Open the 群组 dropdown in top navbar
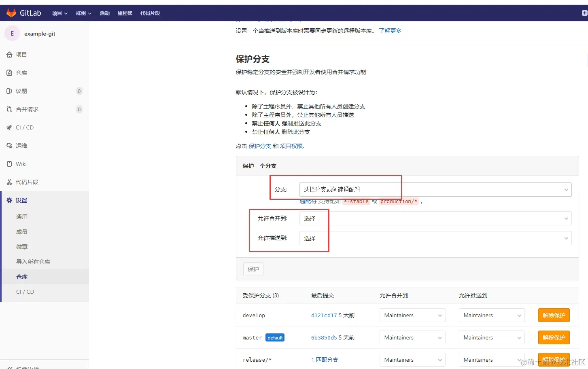588x369 pixels. click(84, 13)
